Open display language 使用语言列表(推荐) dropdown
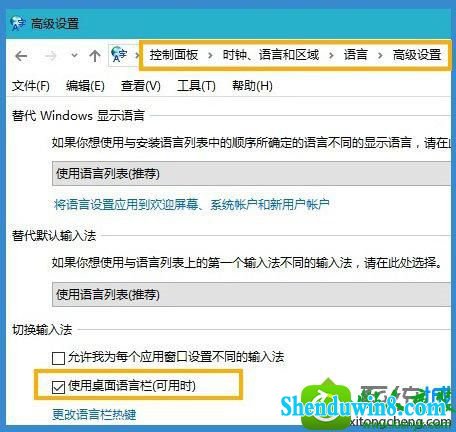Image resolution: width=456 pixels, height=432 pixels. click(251, 174)
